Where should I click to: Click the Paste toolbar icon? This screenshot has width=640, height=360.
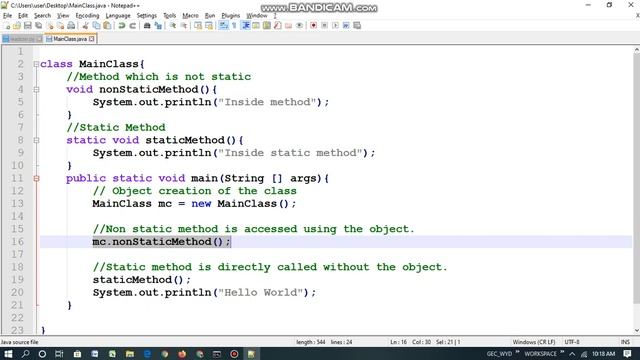point(107,26)
